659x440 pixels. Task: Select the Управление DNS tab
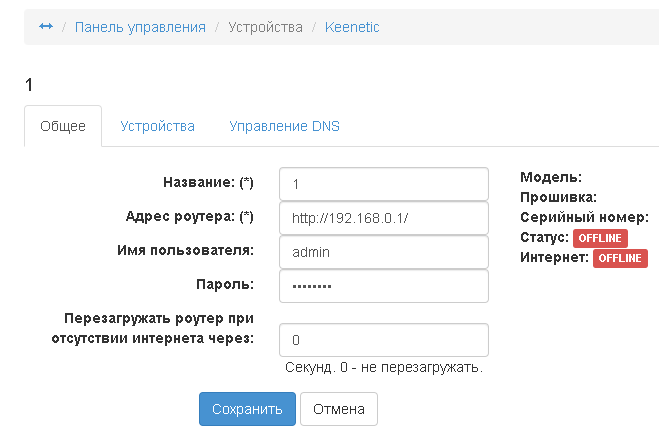pyautogui.click(x=284, y=127)
